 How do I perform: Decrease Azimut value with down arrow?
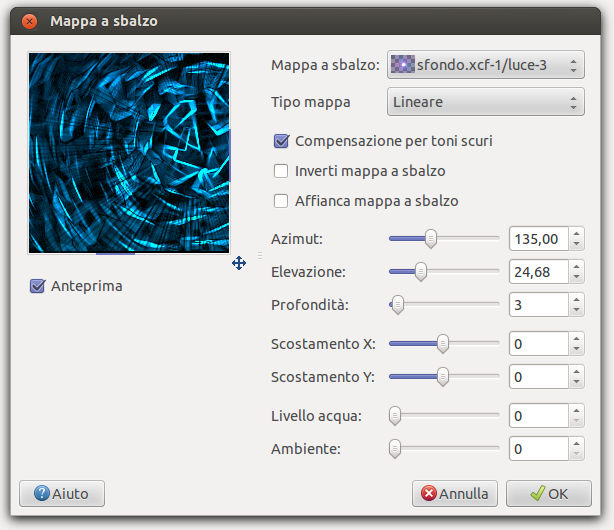[576, 244]
